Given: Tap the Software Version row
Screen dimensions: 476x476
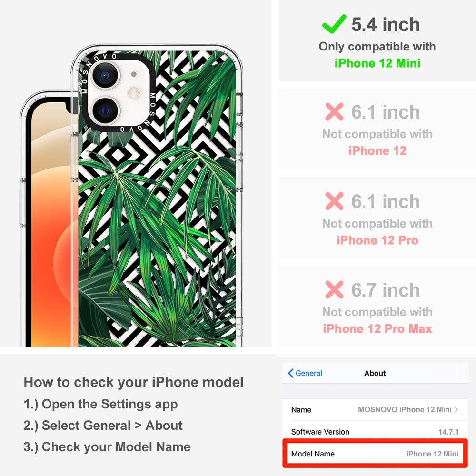Looking at the screenshot, I should pos(375,432).
